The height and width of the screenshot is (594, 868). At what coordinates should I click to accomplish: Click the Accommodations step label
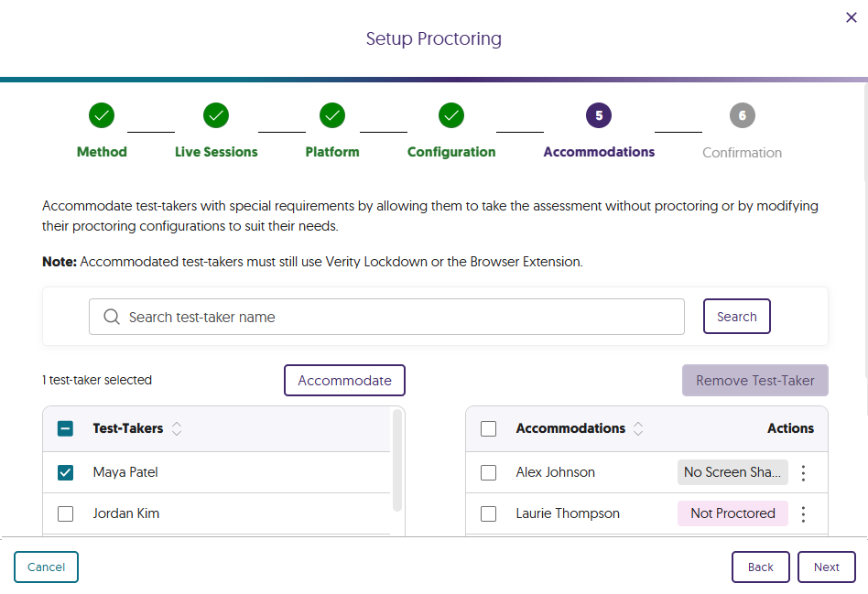[599, 152]
